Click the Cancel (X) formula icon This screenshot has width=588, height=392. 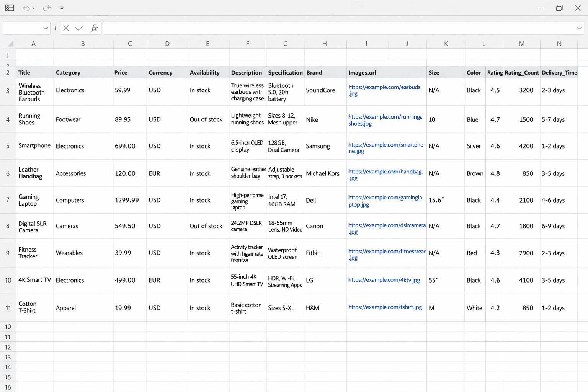coord(66,28)
